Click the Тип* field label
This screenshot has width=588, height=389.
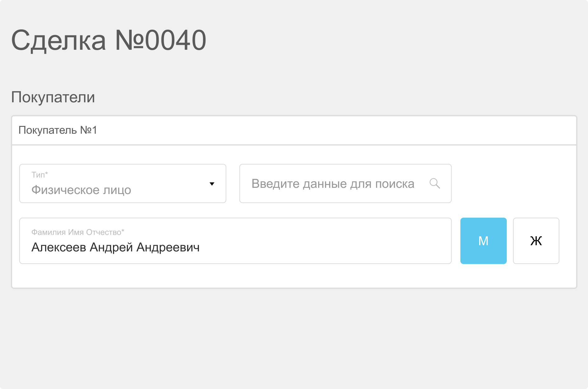[40, 175]
